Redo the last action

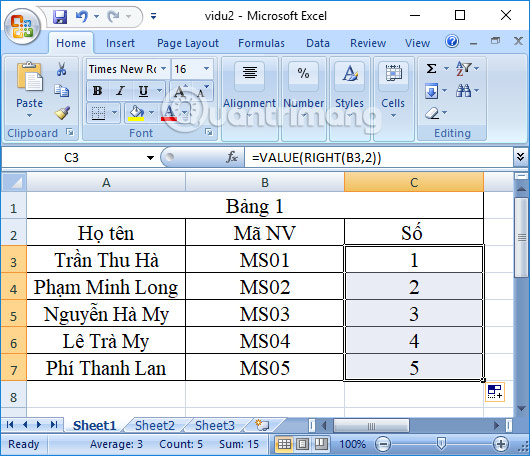click(113, 16)
